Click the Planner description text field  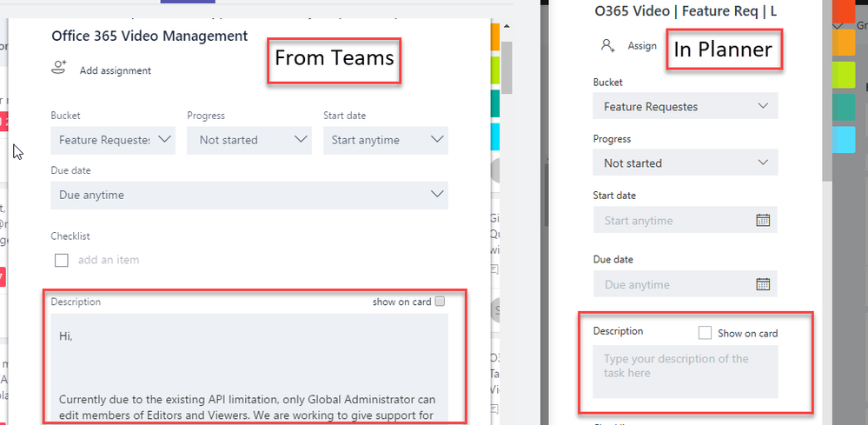click(x=686, y=371)
